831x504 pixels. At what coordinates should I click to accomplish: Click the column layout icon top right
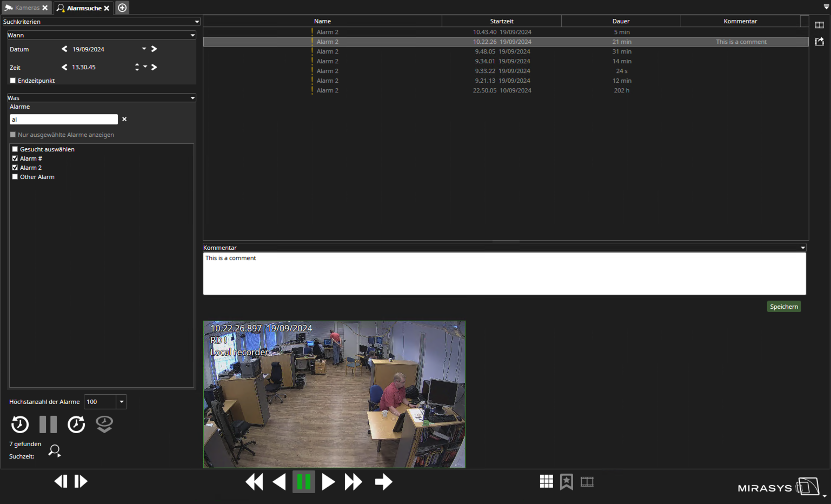pyautogui.click(x=819, y=25)
